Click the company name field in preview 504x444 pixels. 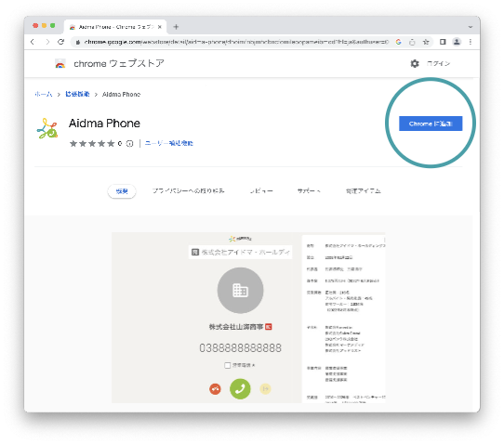point(240,253)
